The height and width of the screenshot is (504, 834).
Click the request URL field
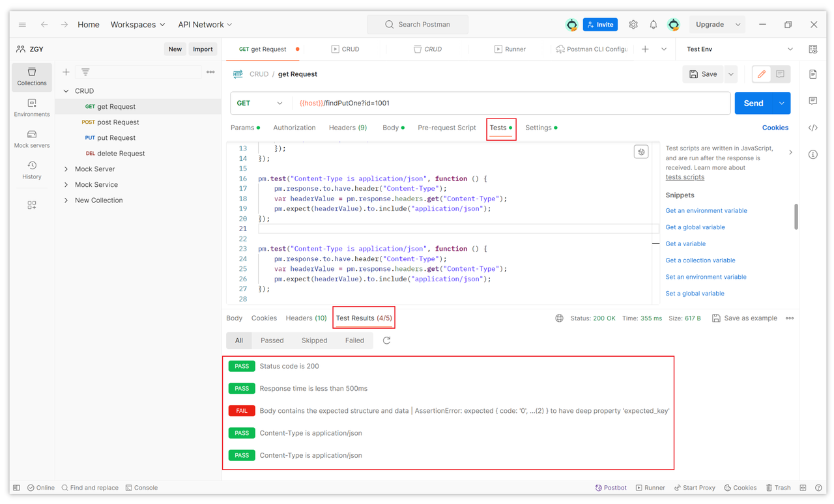click(x=511, y=103)
